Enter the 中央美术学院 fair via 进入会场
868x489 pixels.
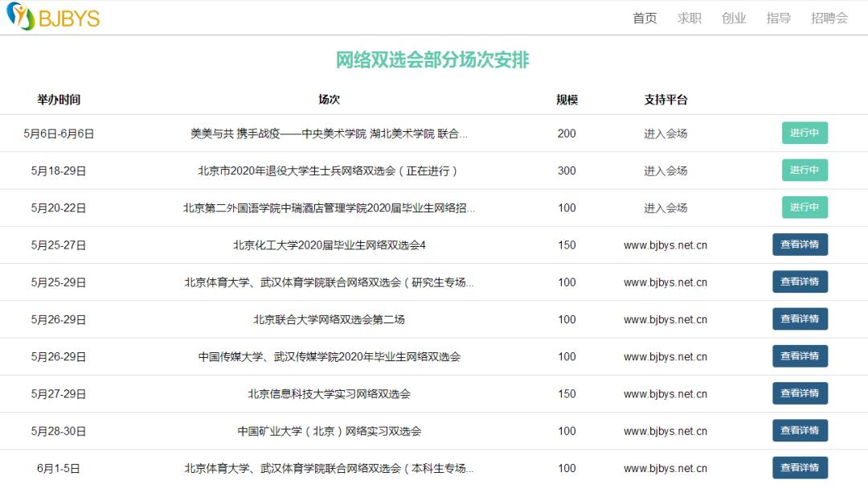click(665, 133)
